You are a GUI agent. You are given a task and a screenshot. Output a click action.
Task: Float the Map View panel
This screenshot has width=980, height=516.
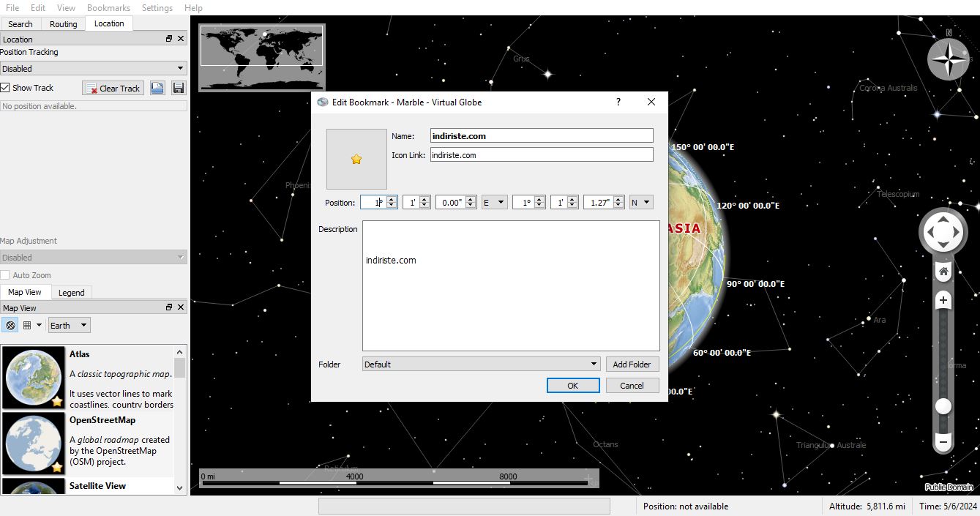click(x=169, y=307)
